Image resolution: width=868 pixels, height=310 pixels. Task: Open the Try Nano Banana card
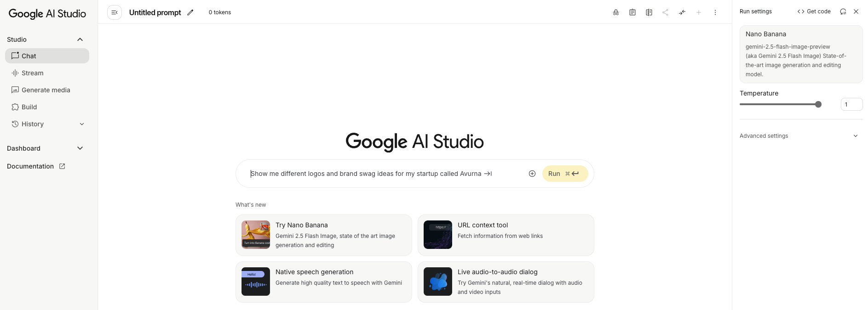click(x=323, y=235)
